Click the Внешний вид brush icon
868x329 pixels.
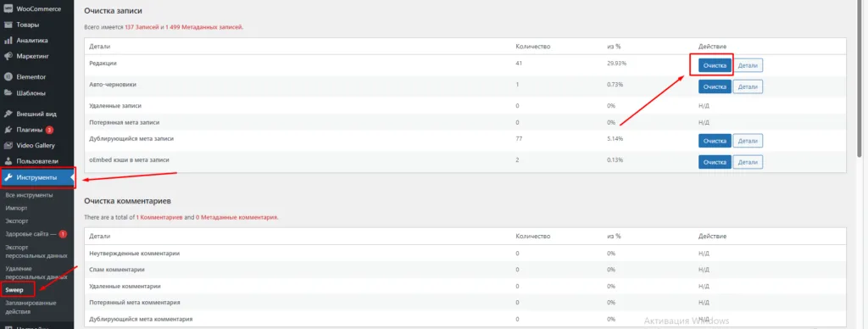click(8, 114)
